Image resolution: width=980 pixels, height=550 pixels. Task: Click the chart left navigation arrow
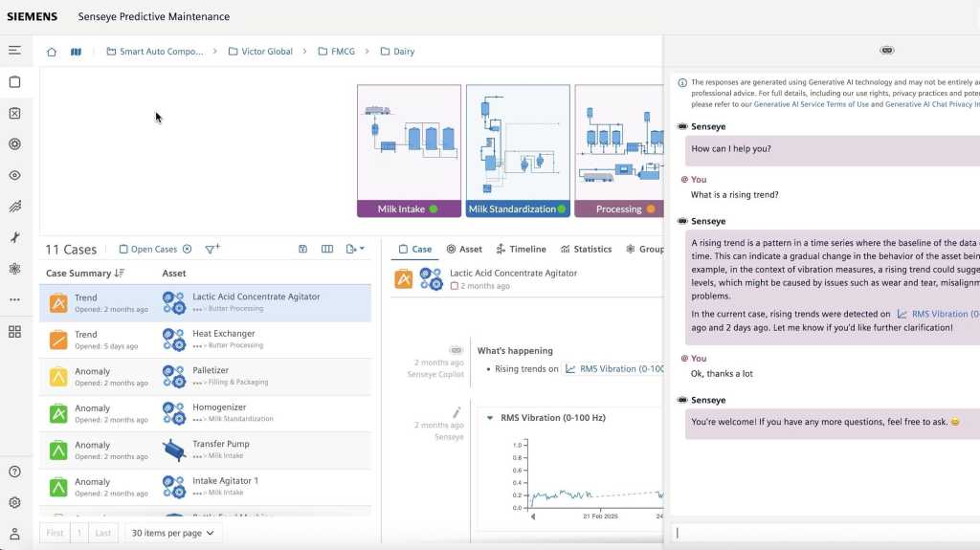pos(532,517)
